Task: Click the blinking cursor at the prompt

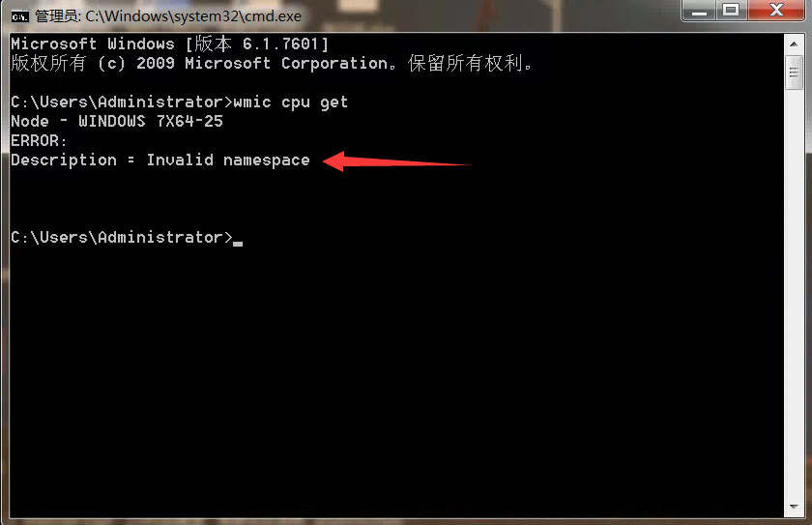Action: click(x=238, y=243)
